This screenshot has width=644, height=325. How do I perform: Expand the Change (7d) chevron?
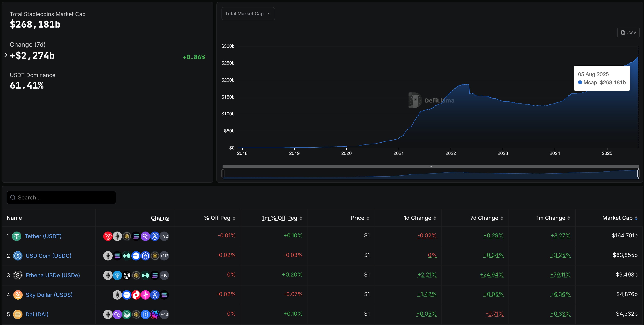click(x=6, y=55)
